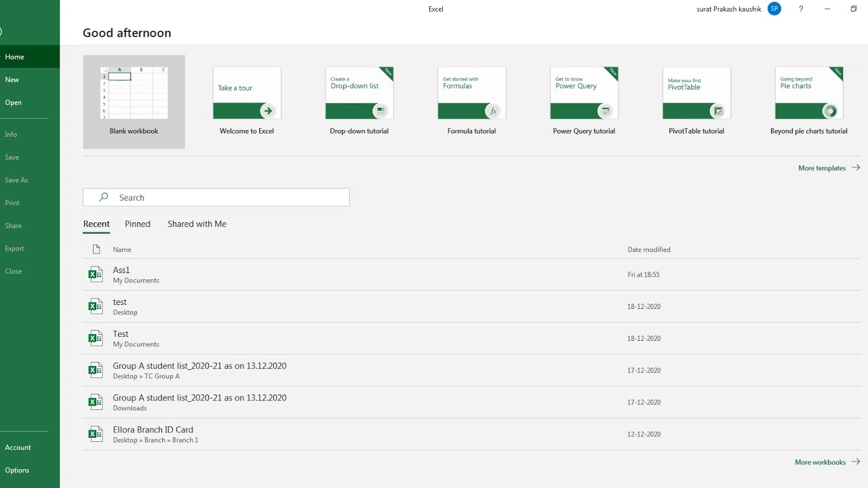The height and width of the screenshot is (488, 868).
Task: Open the recent file test from Desktop
Action: coord(472,306)
